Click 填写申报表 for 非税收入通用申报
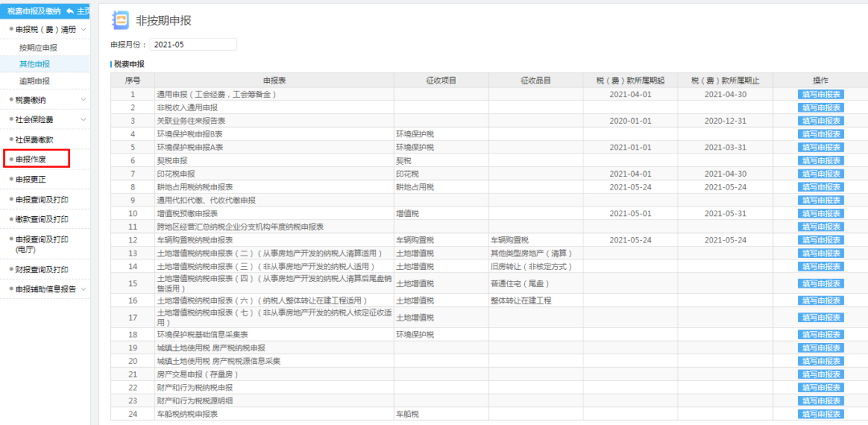868x425 pixels. tap(821, 108)
